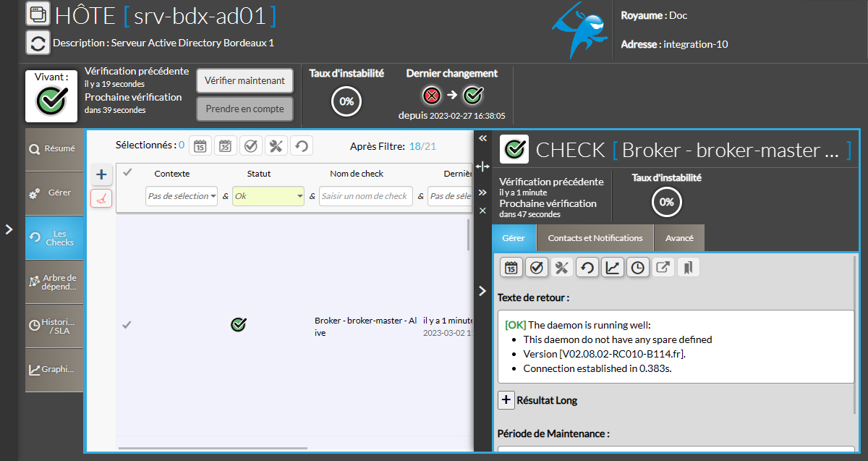Screen dimensions: 868x461
Task: Click the acknowledge checkmark icon in check toolbar
Action: pyautogui.click(x=536, y=268)
